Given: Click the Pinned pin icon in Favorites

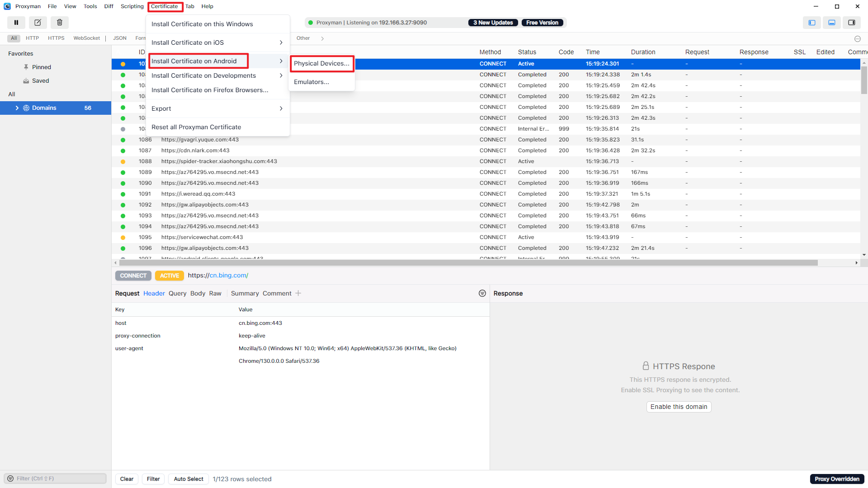Looking at the screenshot, I should tap(26, 67).
